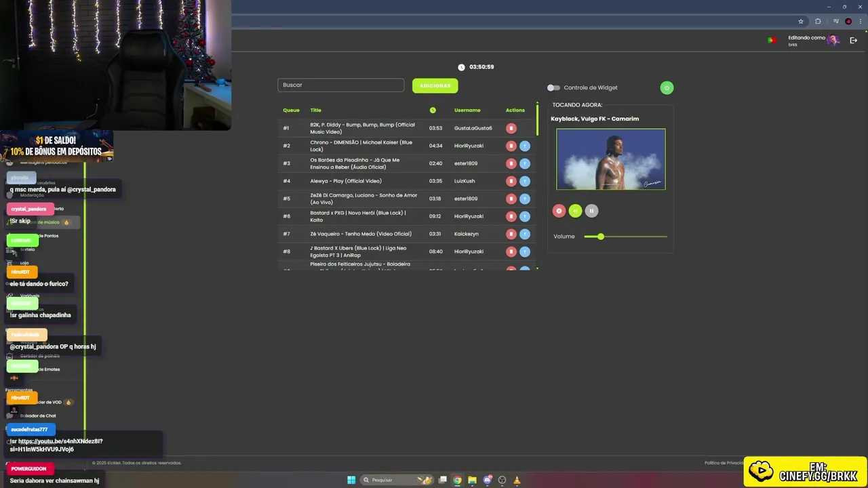Open File Explorer on the taskbar
Screen dimensions: 868x488
point(473,480)
